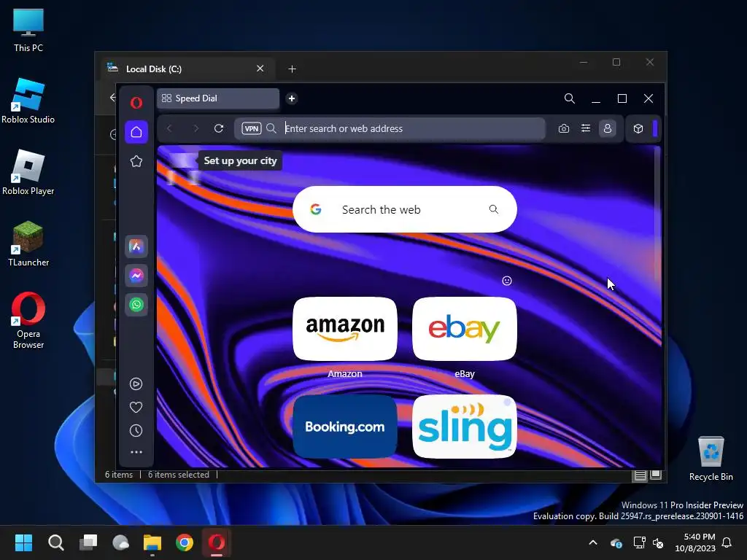Open the Sling speed dial tile
The image size is (747, 560).
465,426
